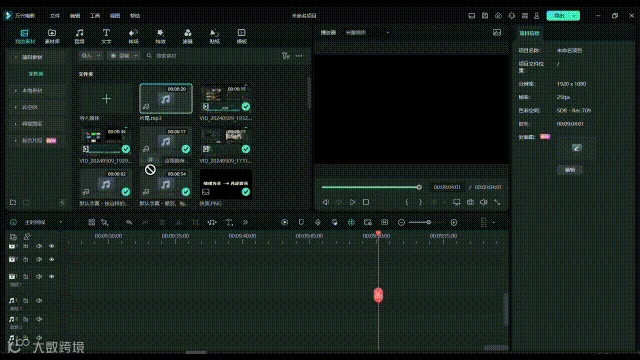Click the fullscreen monitor icon in player
Viewport: 640px width, 360px height.
pos(457,202)
